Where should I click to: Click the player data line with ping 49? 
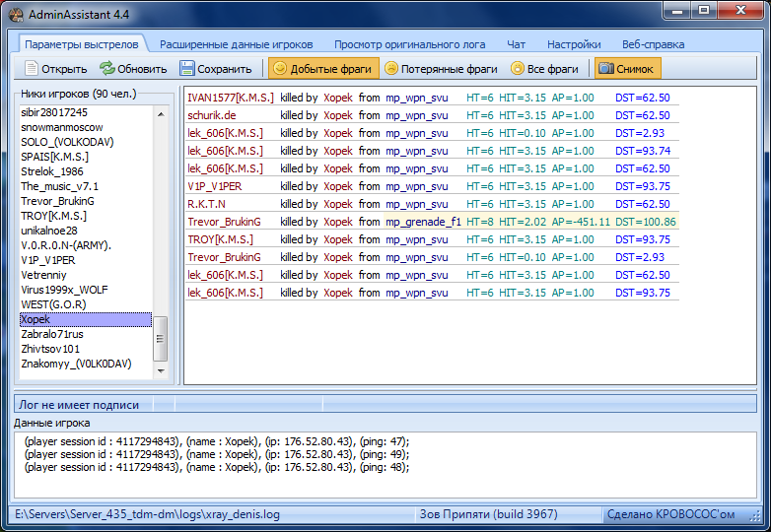217,454
